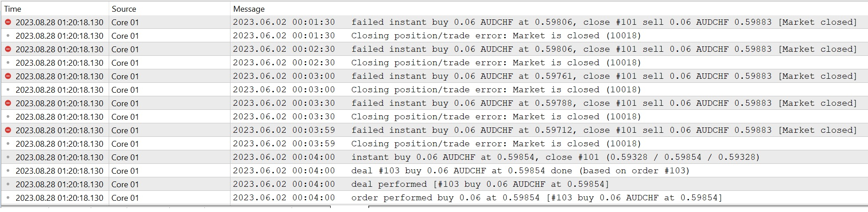Click timestamp cell of the last log row
The image size is (868, 212).
click(59, 198)
